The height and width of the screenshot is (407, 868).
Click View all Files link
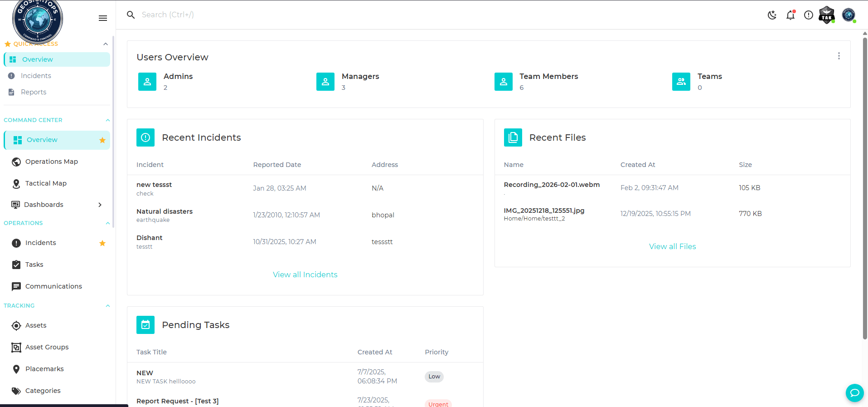click(x=672, y=246)
